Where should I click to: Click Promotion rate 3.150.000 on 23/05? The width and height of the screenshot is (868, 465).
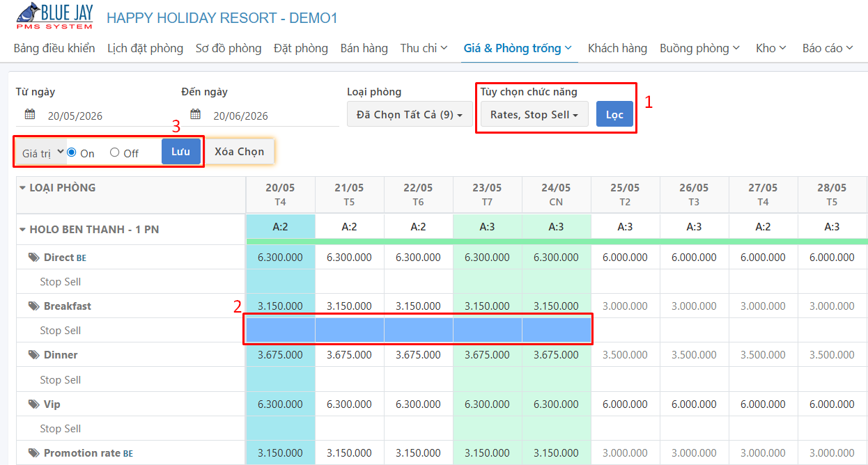(x=488, y=453)
